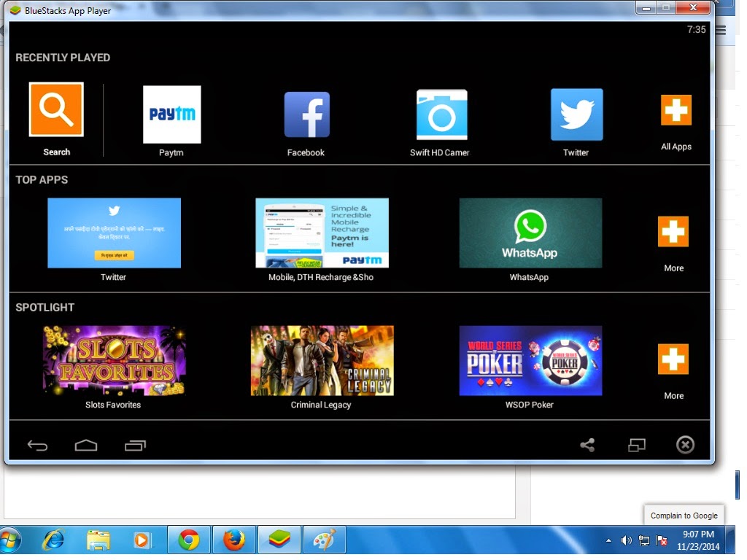Click More plus icon in Spotlight
The image size is (747, 560).
pos(673,359)
